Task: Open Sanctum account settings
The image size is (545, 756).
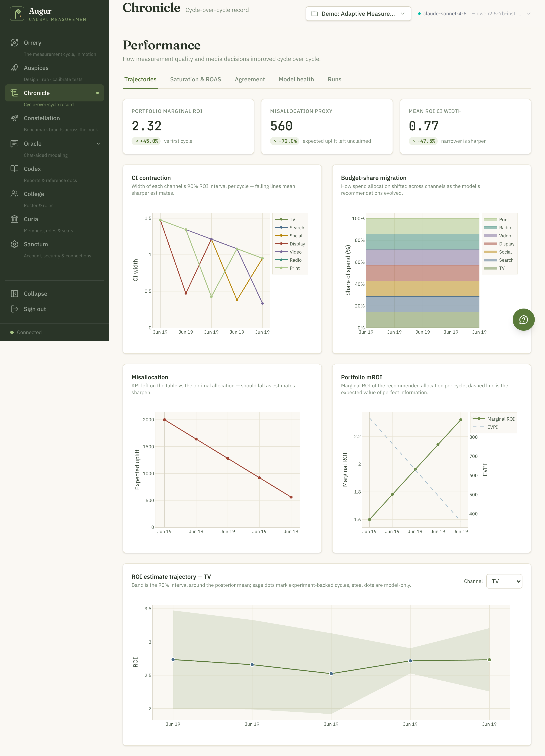Action: [54, 244]
